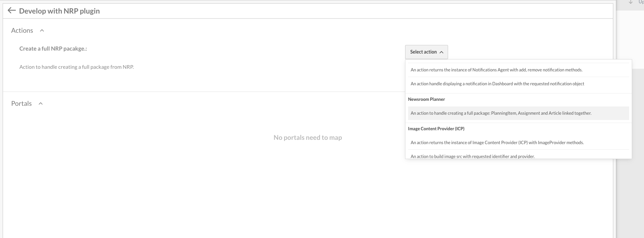This screenshot has width=644, height=238.
Task: Open the Select action dropdown
Action: (x=423, y=52)
